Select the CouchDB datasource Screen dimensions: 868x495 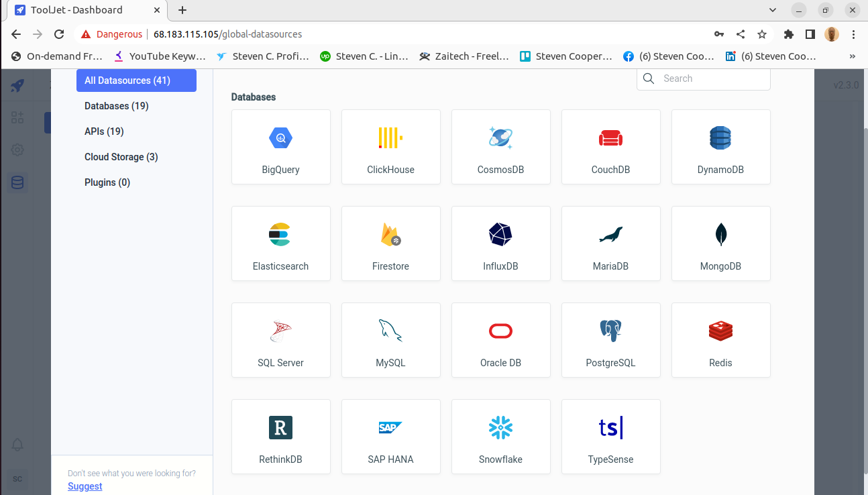[611, 147]
